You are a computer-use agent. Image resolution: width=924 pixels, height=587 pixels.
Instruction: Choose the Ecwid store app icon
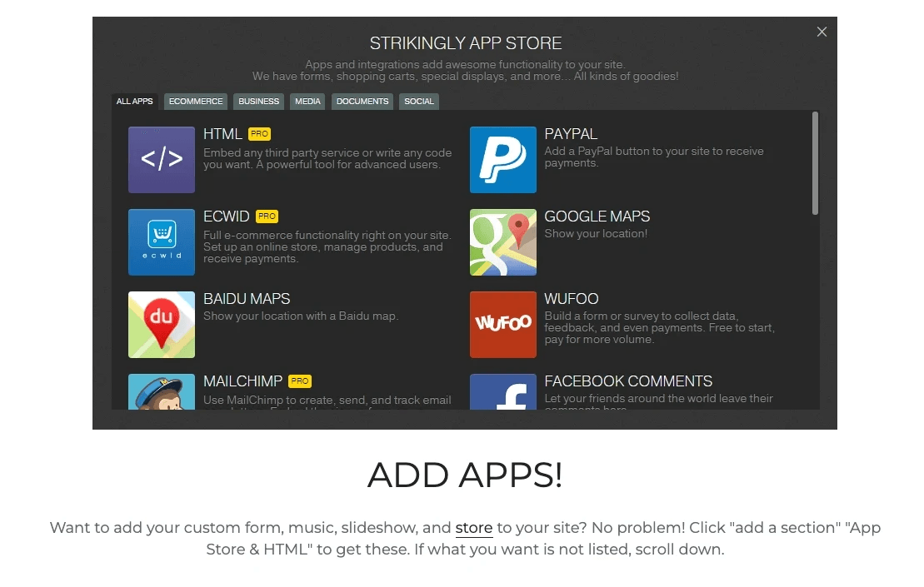(x=162, y=242)
